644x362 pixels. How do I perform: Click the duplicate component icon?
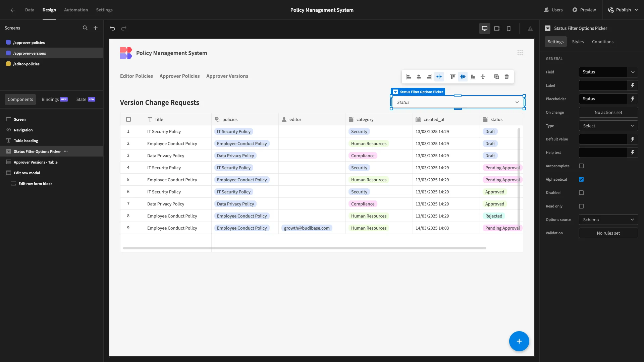coord(497,77)
